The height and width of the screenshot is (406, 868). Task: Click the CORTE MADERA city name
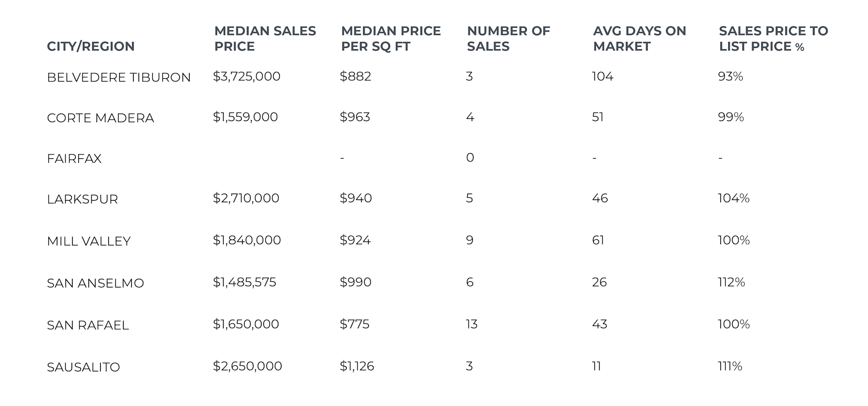tap(100, 118)
